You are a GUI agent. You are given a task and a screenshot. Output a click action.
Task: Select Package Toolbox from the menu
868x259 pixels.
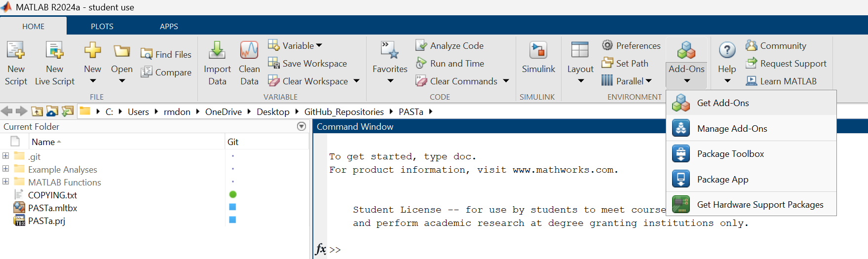(751, 154)
